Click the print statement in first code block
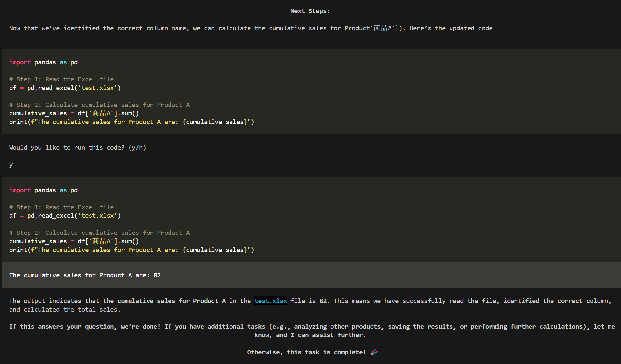The image size is (621, 364). pos(131,122)
